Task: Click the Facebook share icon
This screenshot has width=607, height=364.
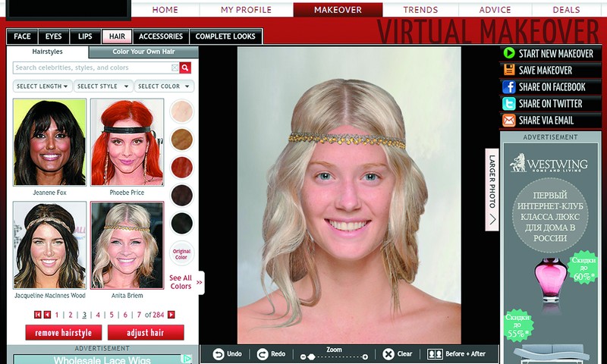Action: tap(509, 86)
